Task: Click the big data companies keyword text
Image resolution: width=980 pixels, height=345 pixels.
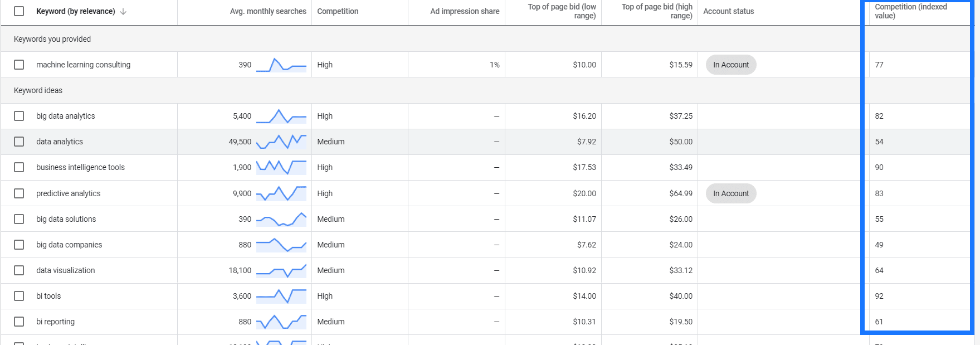Action: [69, 245]
